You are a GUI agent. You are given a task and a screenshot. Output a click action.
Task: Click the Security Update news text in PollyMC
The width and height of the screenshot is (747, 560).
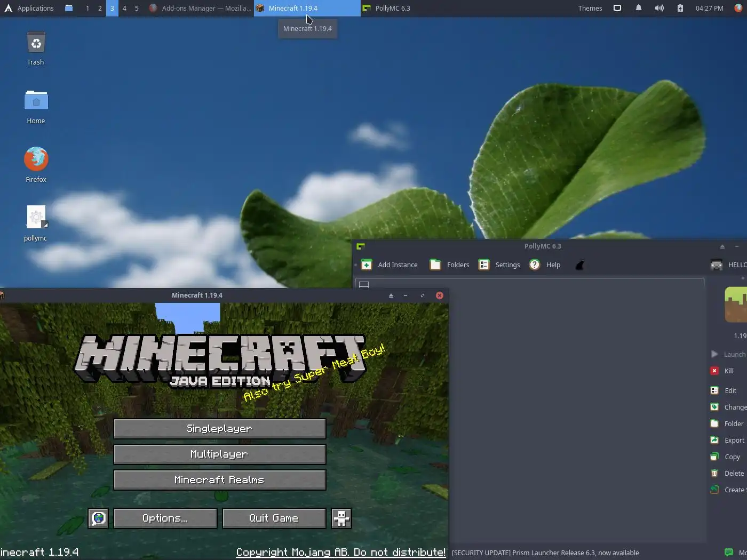(545, 553)
